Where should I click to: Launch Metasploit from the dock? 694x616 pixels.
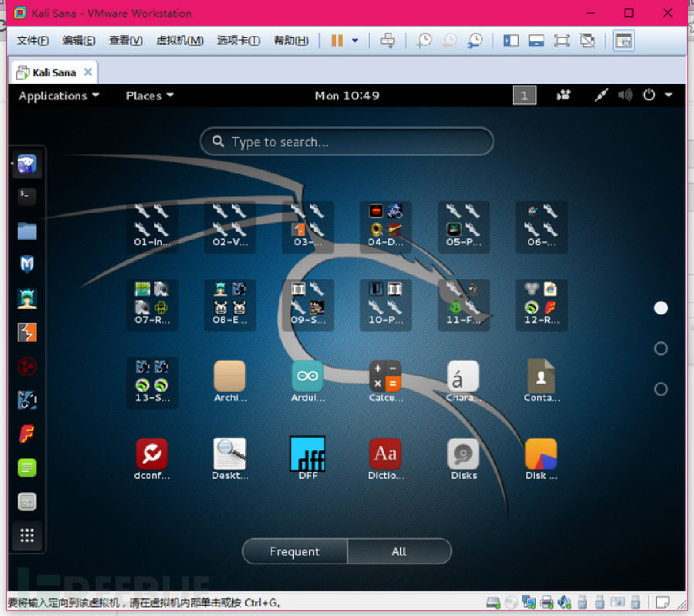point(27,264)
